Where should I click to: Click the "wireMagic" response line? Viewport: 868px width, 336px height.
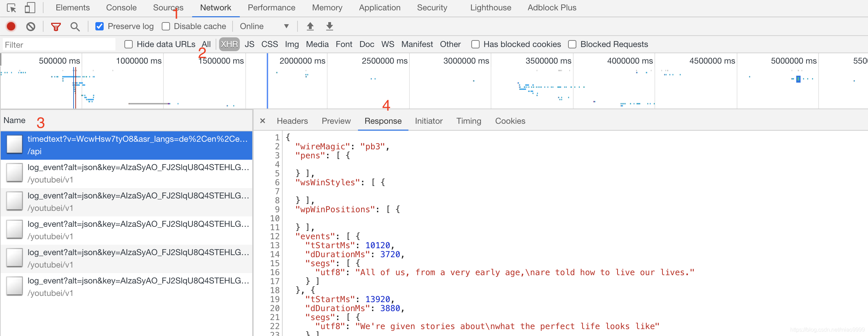(342, 147)
